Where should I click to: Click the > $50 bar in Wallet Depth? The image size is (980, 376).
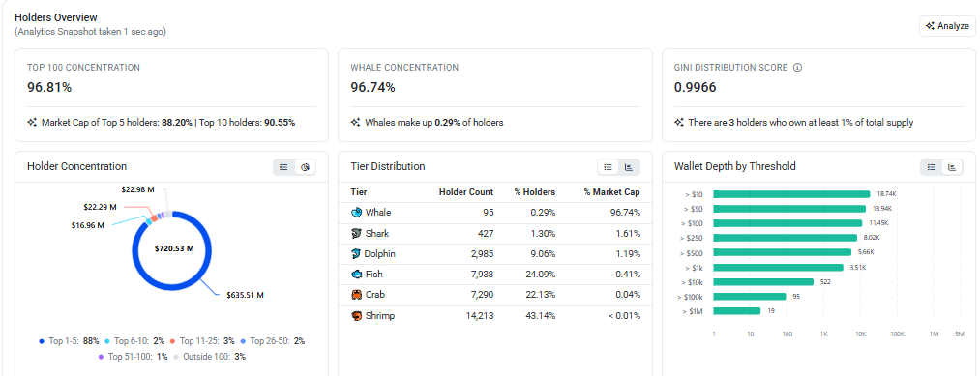coord(789,209)
